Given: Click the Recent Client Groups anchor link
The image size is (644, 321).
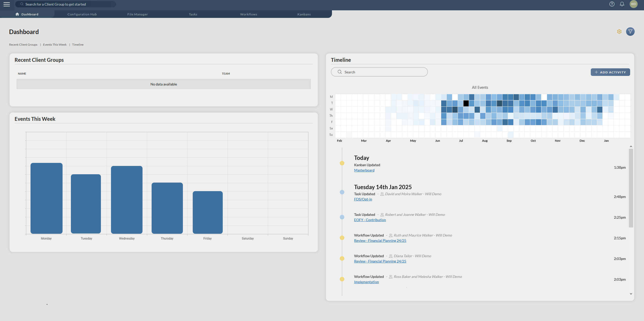Looking at the screenshot, I should 23,44.
